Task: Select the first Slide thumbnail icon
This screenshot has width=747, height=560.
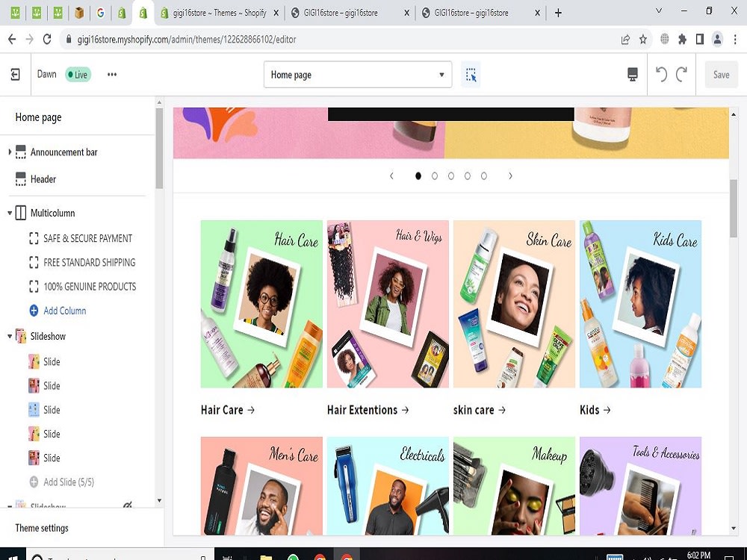Action: [34, 361]
